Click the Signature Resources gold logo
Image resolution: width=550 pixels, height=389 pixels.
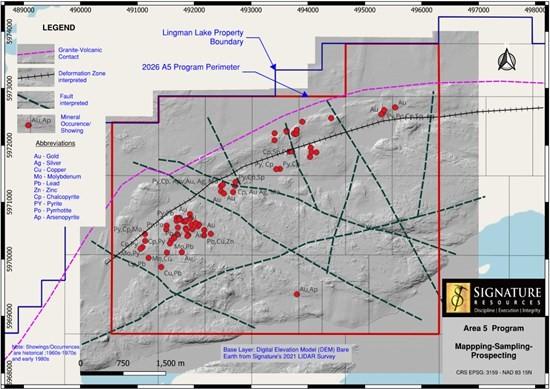[x=458, y=298]
